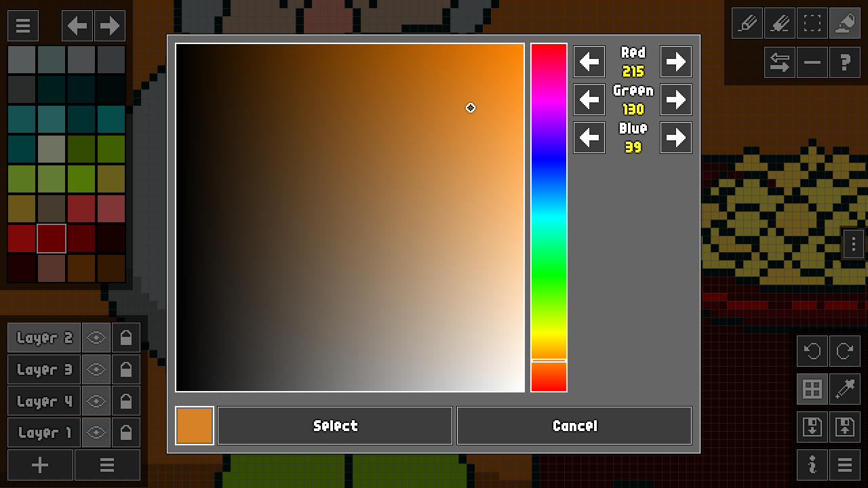Click the Undo icon

tap(812, 351)
